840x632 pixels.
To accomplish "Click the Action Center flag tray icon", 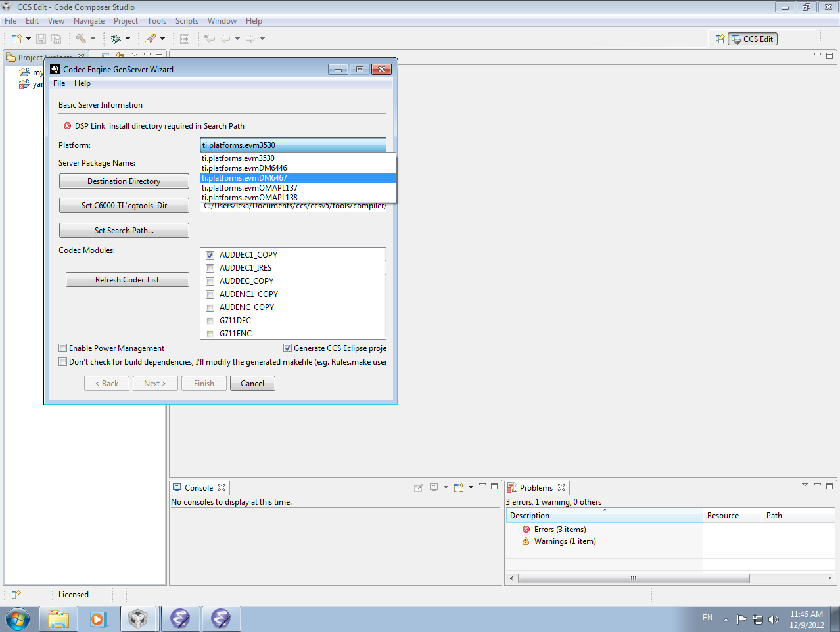I will [x=741, y=619].
